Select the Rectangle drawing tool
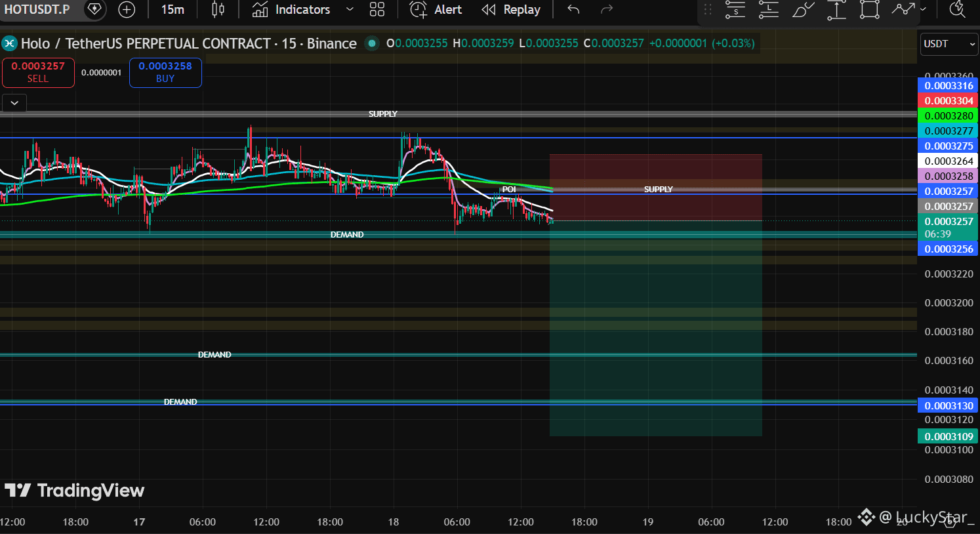Image resolution: width=980 pixels, height=534 pixels. [870, 9]
